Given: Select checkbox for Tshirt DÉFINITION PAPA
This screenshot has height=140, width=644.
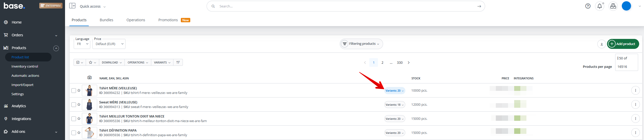Looking at the screenshot, I should pyautogui.click(x=74, y=133).
